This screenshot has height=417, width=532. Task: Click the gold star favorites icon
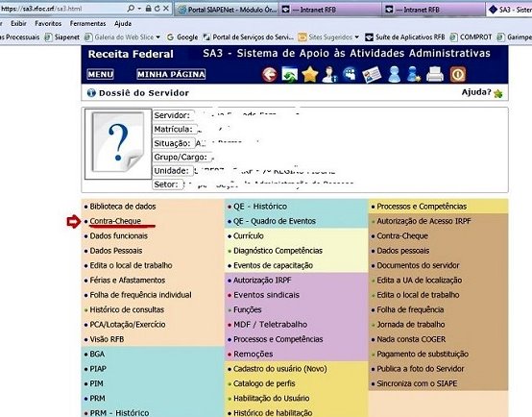[x=310, y=74]
